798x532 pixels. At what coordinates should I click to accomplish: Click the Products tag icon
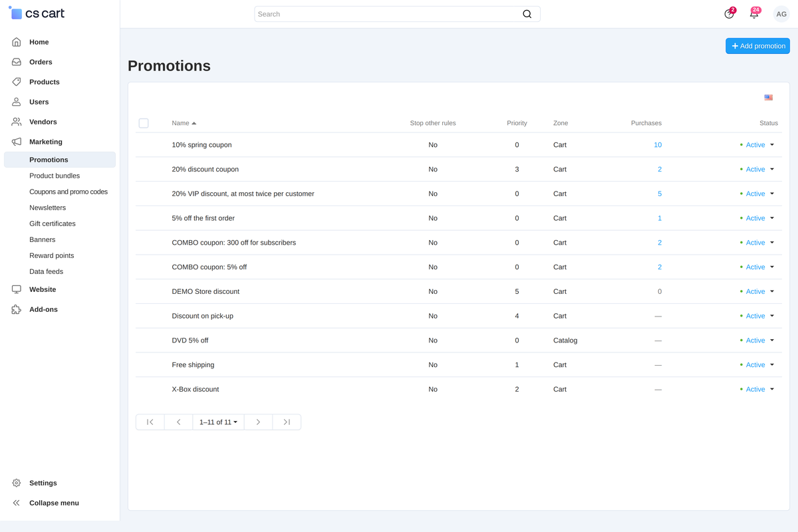tap(17, 82)
